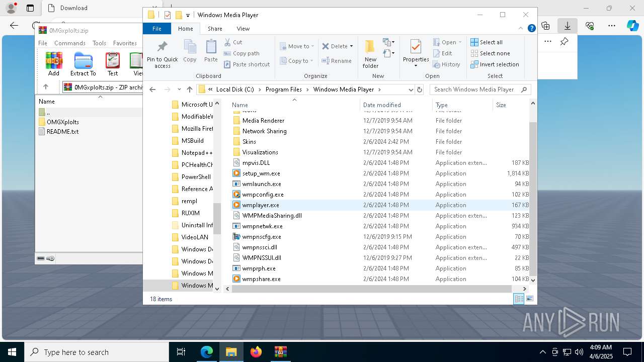Select README.txt in WinRAR
644x362 pixels.
(x=62, y=132)
